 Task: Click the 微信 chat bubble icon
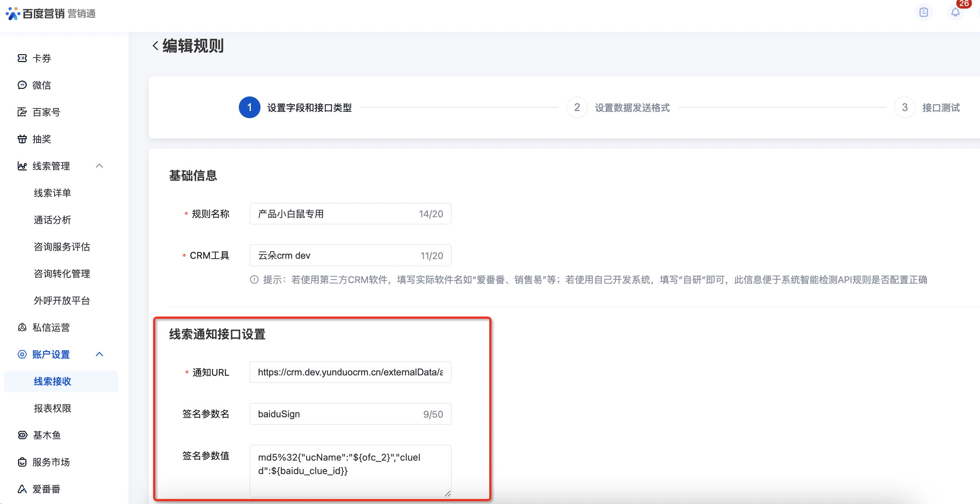(22, 85)
